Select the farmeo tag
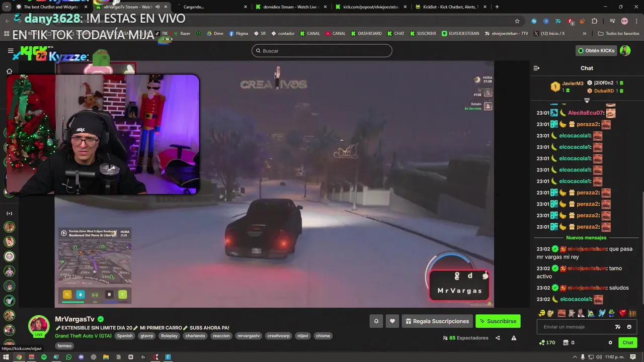Viewport: 644px width, 362px height. pyautogui.click(x=64, y=346)
